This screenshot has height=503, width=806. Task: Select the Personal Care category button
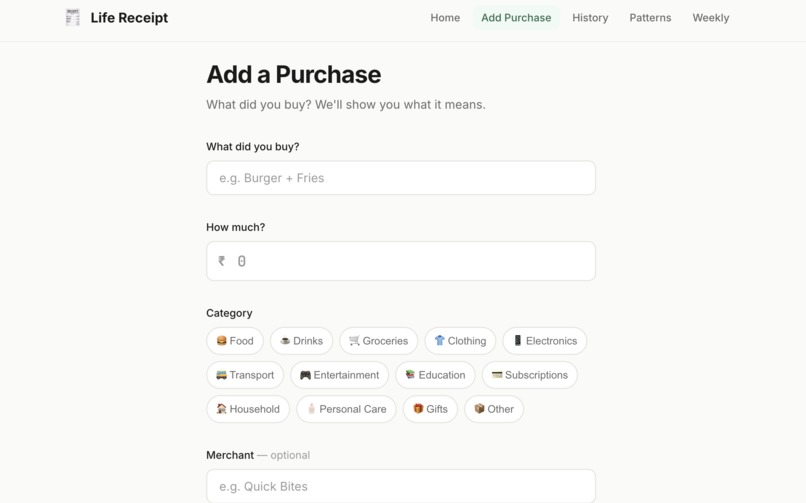pyautogui.click(x=346, y=409)
